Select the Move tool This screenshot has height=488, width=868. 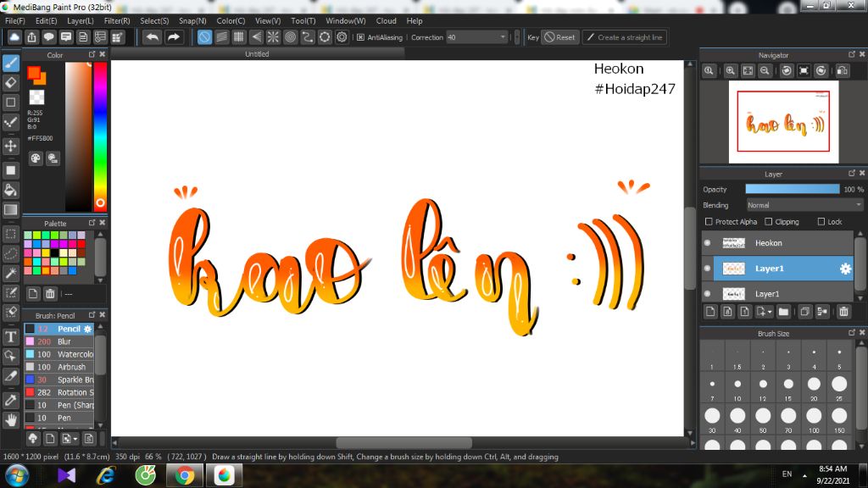point(10,146)
